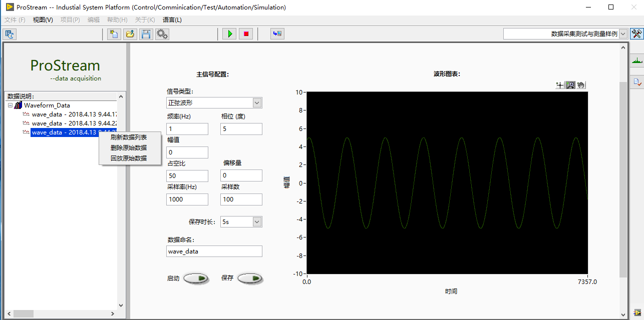
Task: Click the data list horizontal scrollbar left arrow
Action: tap(9, 313)
